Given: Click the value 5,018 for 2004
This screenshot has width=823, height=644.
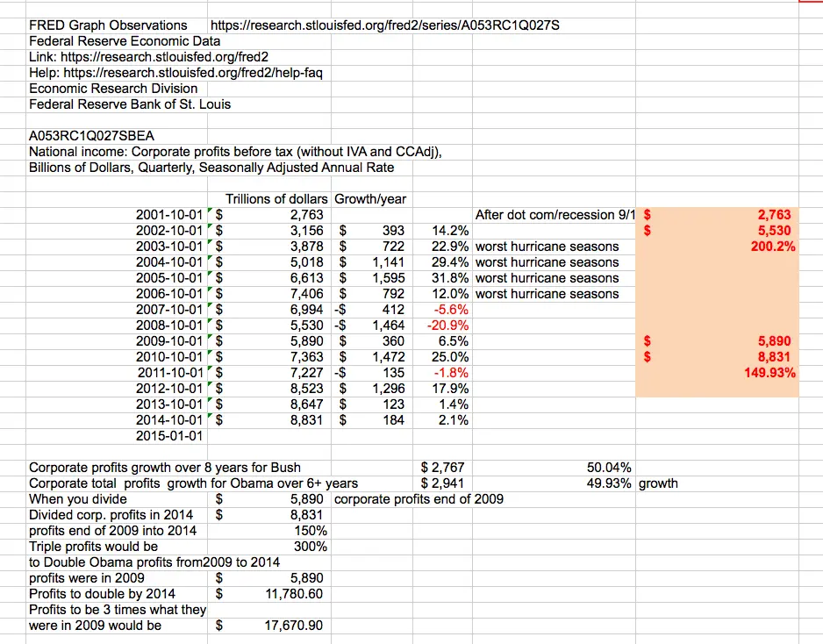Looking at the screenshot, I should pos(306,262).
